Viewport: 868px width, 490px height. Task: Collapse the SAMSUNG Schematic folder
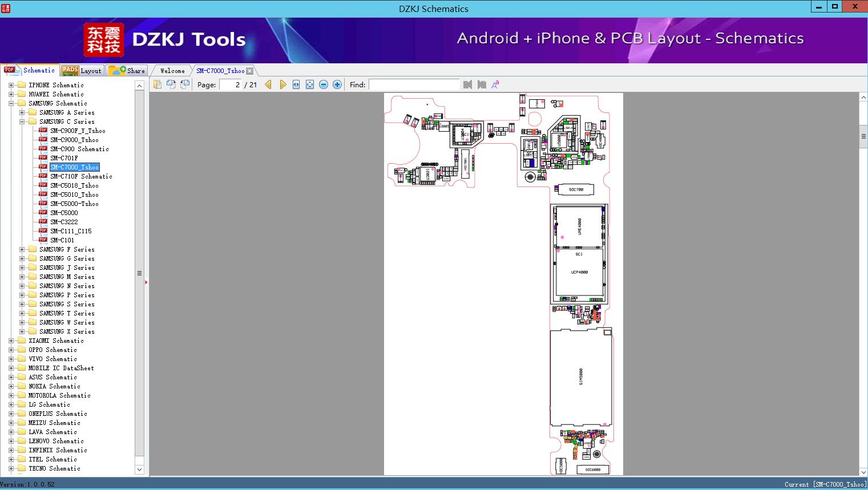[11, 103]
